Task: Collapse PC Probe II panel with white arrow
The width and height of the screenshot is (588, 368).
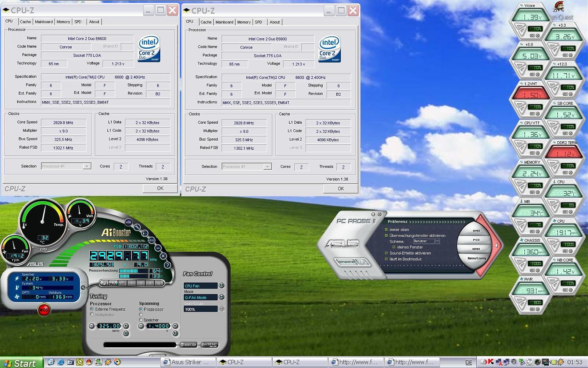Action: coord(496,245)
